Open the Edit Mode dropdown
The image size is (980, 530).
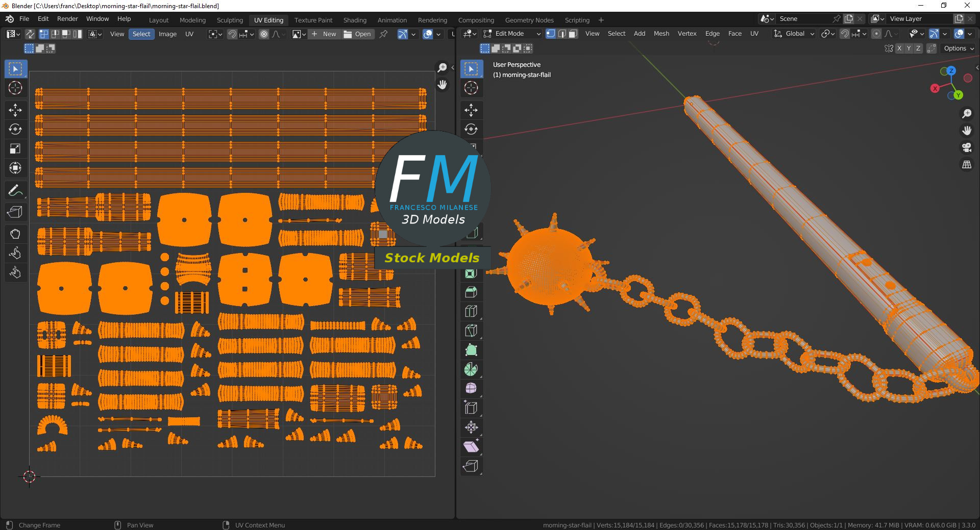[512, 34]
